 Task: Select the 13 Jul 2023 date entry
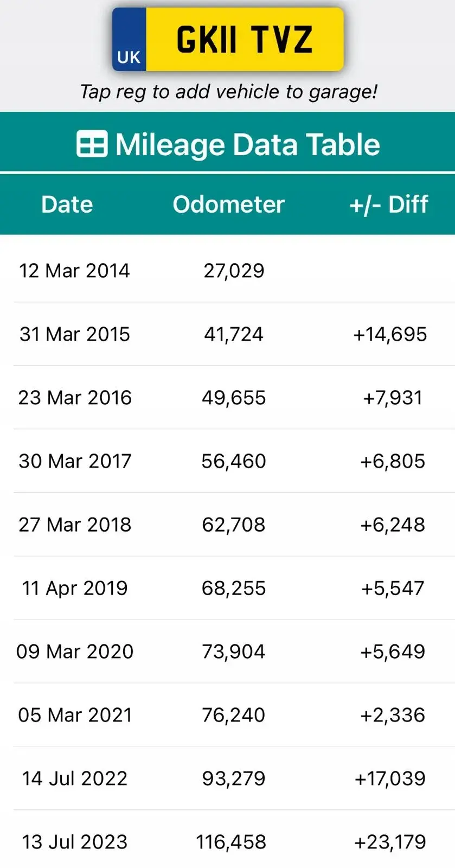tap(75, 841)
